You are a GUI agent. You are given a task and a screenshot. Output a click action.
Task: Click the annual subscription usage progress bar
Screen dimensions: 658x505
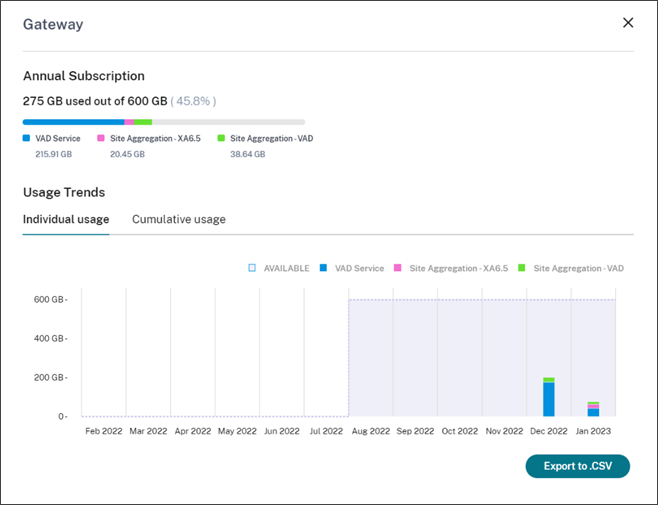164,122
